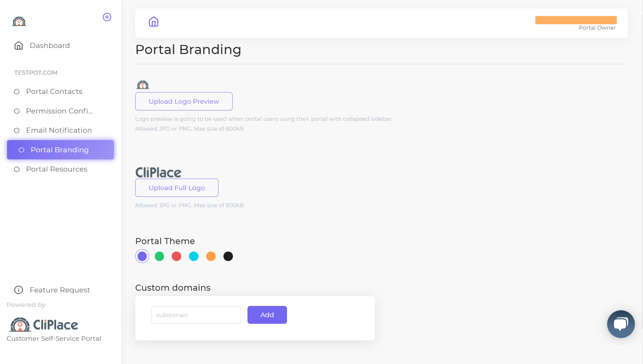Click Add custom domain button
Viewport: 643px width, 364px height.
point(267,315)
